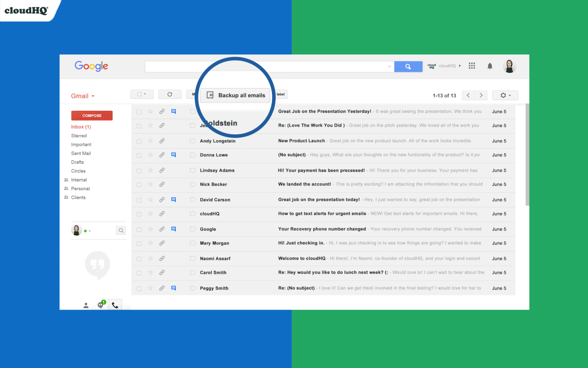Click the chat icon in the Peggy Smith row
The image size is (588, 368).
pyautogui.click(x=174, y=288)
